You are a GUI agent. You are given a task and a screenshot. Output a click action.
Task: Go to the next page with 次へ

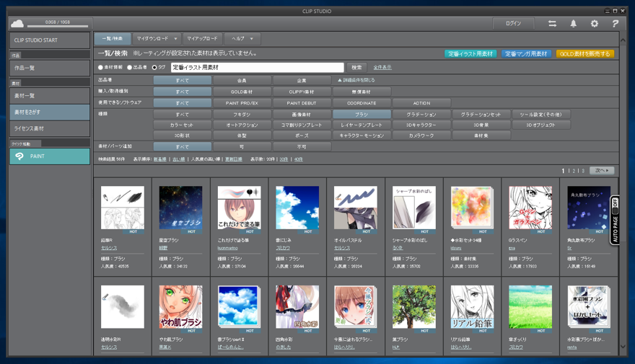click(x=602, y=171)
